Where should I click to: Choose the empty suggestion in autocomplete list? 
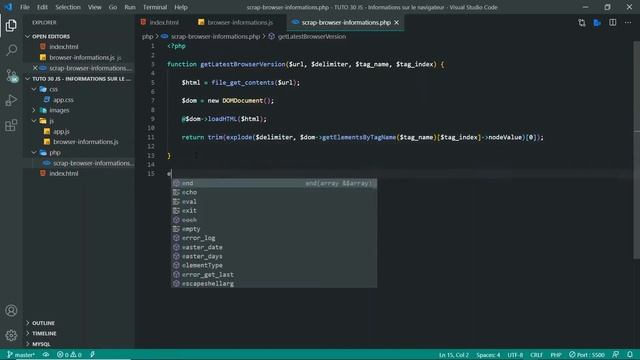(274, 229)
